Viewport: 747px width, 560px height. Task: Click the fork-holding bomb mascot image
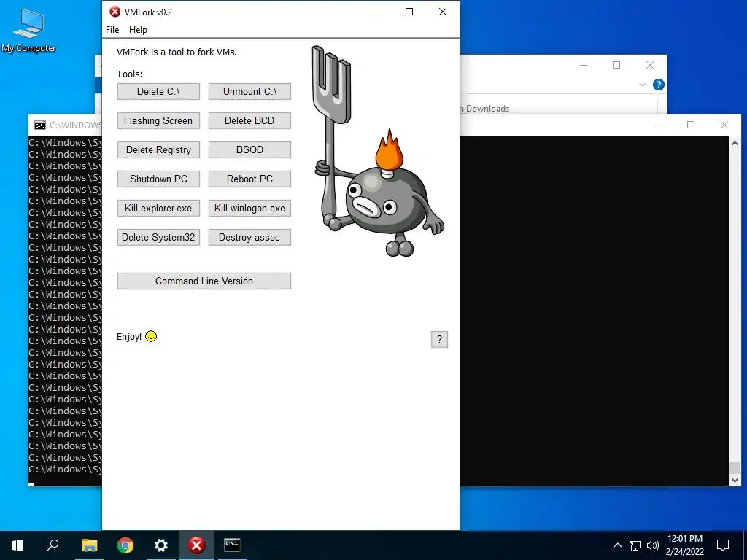(377, 152)
